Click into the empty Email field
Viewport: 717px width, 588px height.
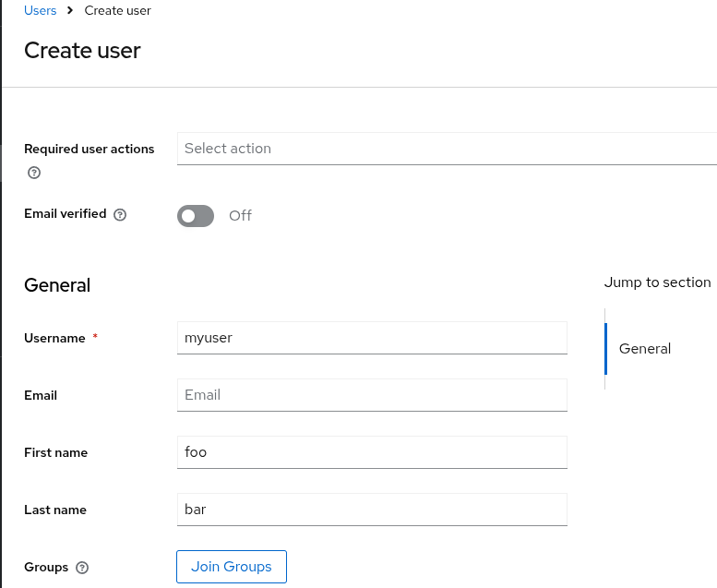click(371, 395)
